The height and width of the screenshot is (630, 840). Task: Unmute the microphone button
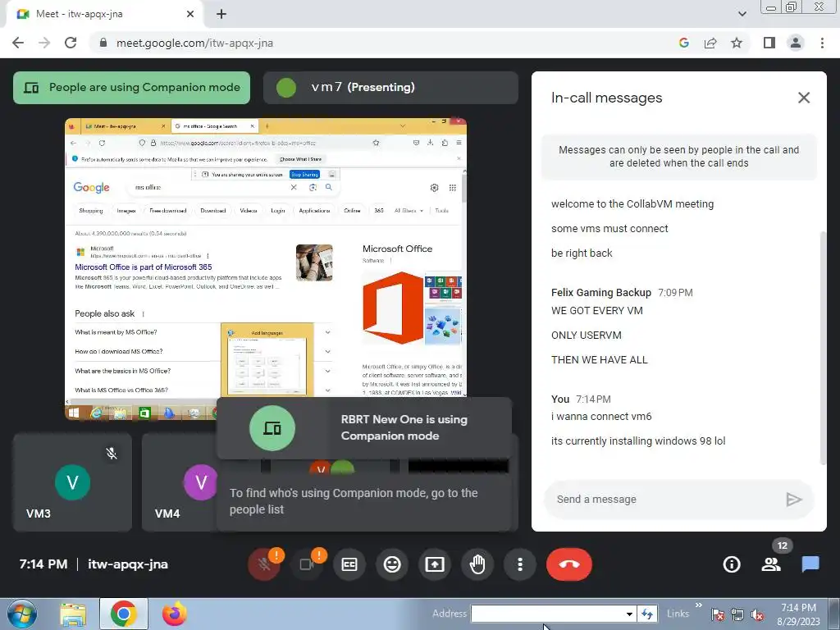(263, 564)
